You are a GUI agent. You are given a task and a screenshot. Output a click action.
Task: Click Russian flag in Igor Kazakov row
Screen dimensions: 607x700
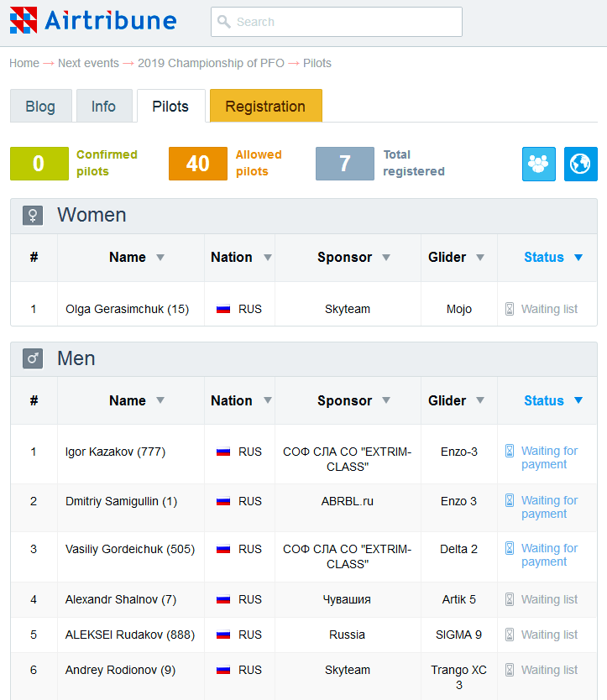point(223,452)
